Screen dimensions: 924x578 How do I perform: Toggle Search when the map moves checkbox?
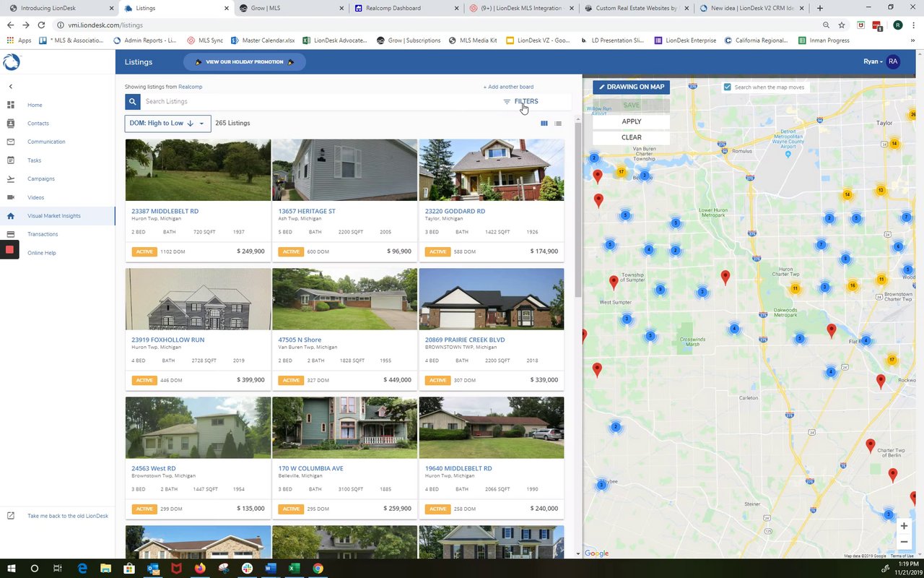tap(728, 87)
